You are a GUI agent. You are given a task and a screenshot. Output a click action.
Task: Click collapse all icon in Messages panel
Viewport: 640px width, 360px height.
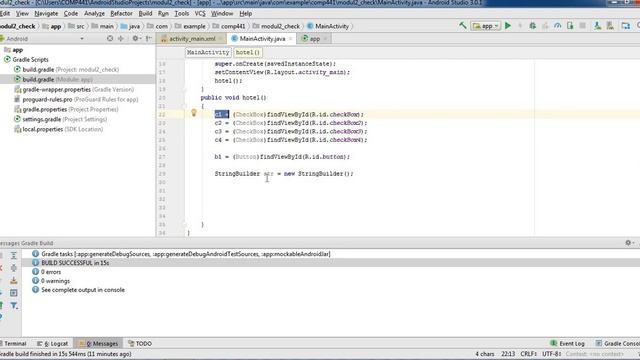pyautogui.click(x=13, y=268)
